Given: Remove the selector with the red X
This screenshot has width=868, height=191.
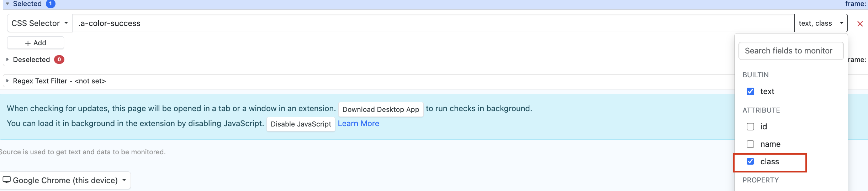Looking at the screenshot, I should point(860,24).
